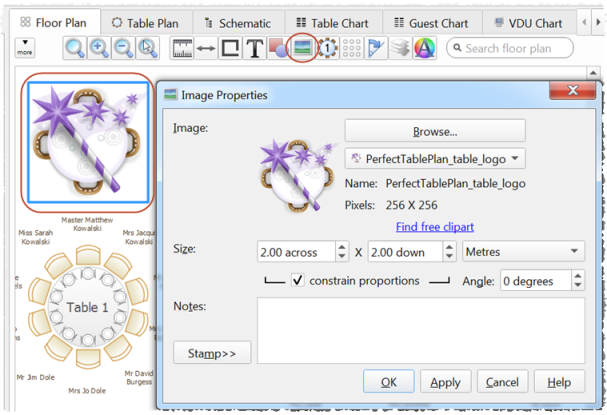Viewport: 607px width, 415px height.
Task: Insert a numbered table icon
Action: (328, 48)
